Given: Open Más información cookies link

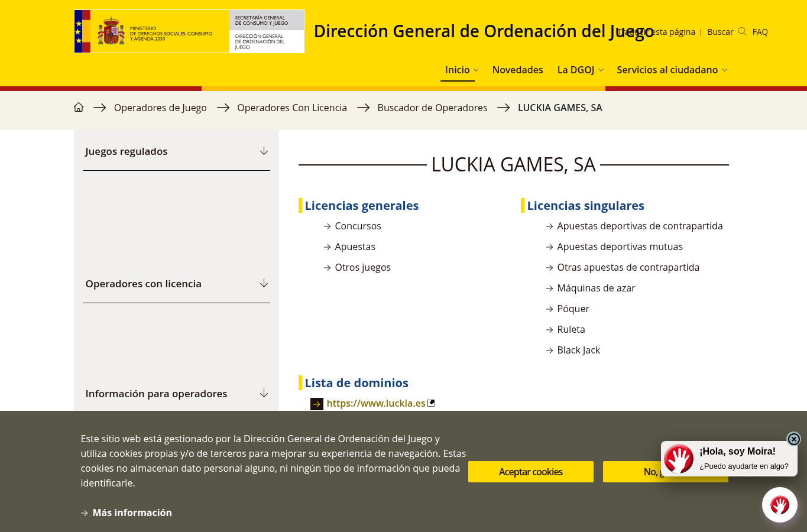Looking at the screenshot, I should (x=132, y=512).
